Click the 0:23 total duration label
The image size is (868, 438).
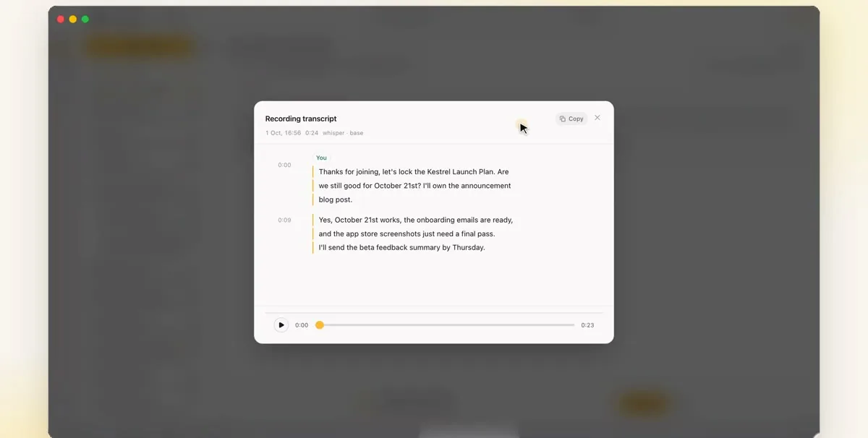coord(587,325)
